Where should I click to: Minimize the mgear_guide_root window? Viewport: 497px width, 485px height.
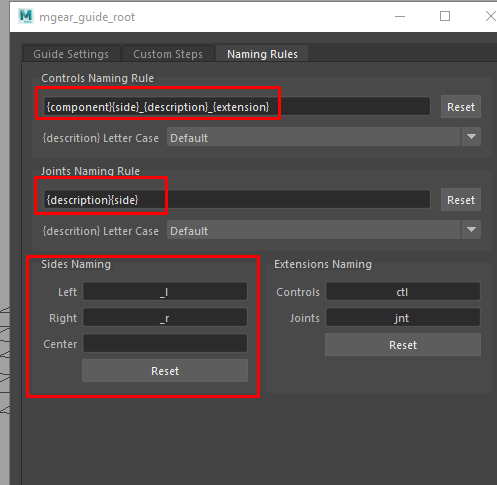400,16
